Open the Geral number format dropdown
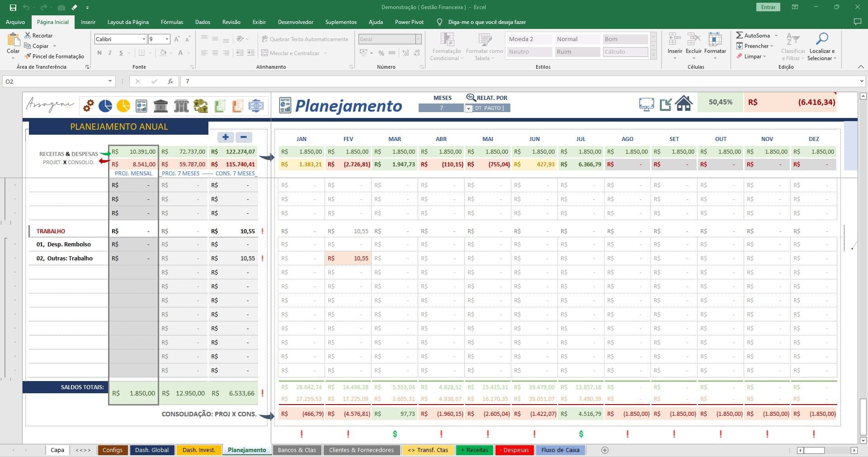 point(418,39)
